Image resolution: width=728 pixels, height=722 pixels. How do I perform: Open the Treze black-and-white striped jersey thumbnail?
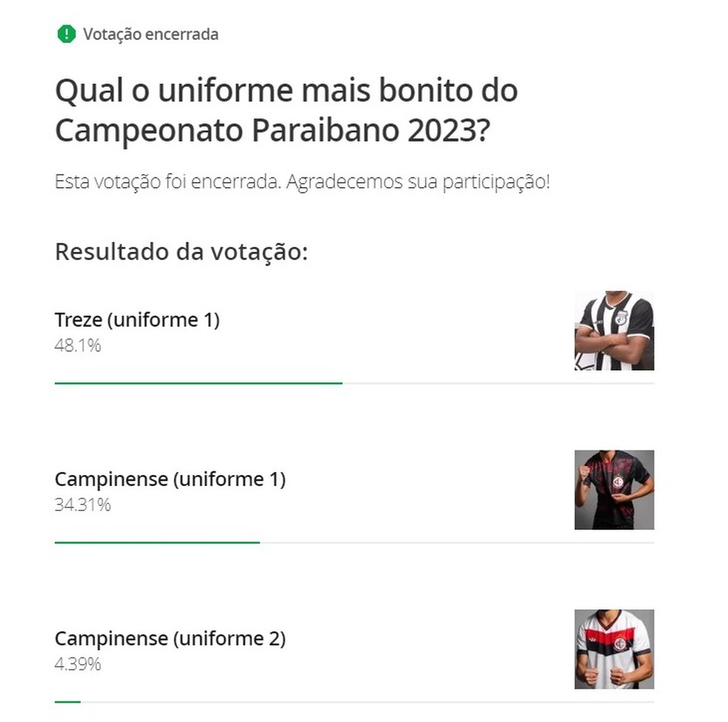pyautogui.click(x=614, y=331)
